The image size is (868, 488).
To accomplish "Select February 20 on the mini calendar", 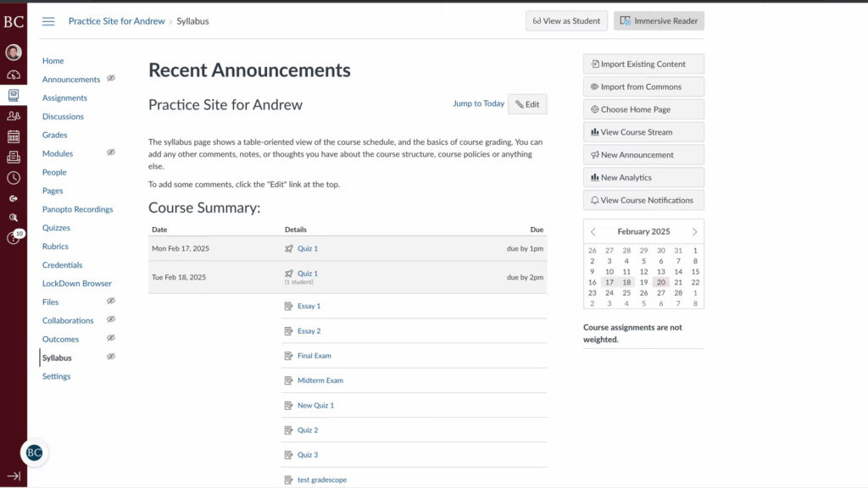I will [x=660, y=281].
